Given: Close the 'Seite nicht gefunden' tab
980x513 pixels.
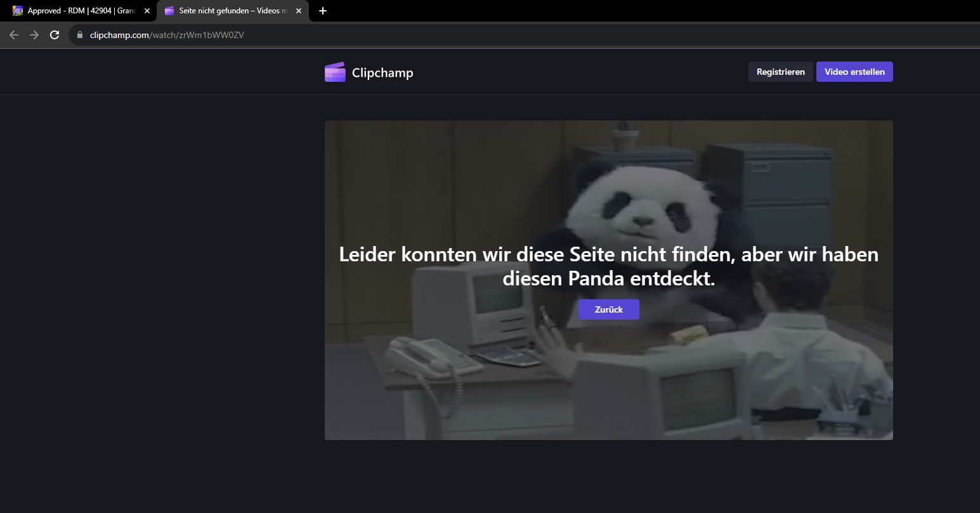Looking at the screenshot, I should tap(299, 11).
